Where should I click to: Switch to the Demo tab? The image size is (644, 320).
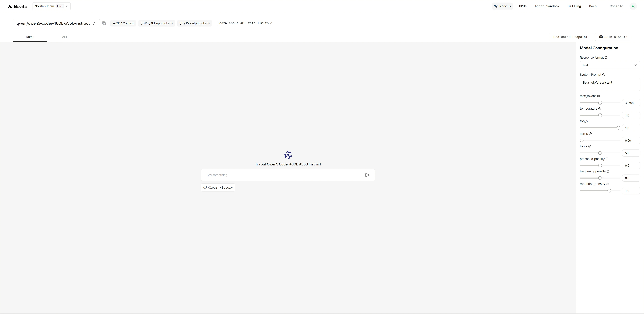pyautogui.click(x=30, y=37)
